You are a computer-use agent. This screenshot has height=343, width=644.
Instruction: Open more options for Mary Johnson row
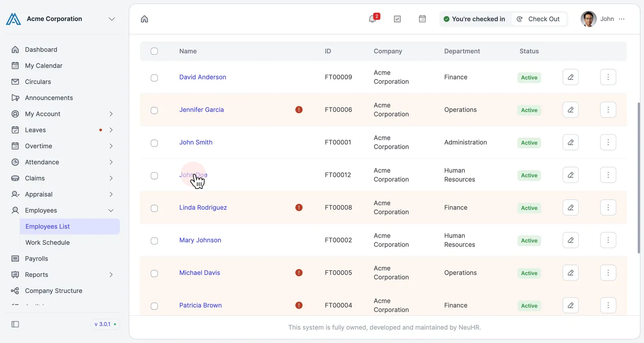pyautogui.click(x=608, y=240)
